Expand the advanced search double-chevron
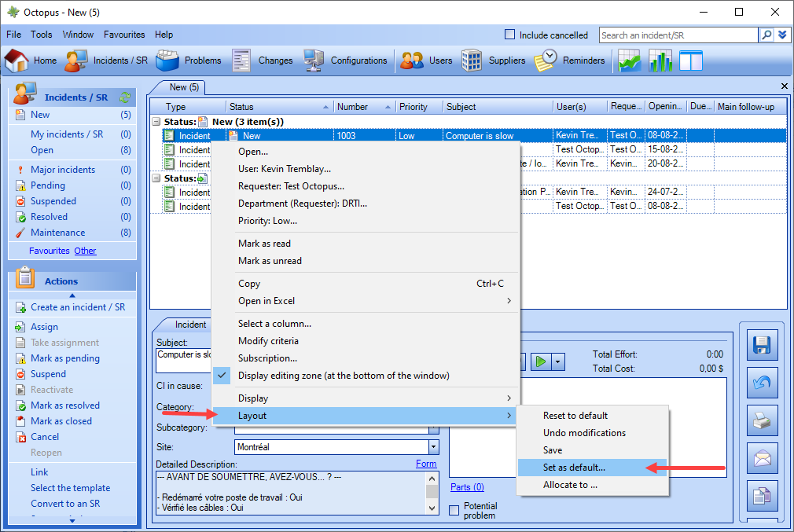Screen dimensions: 794x532 (x=782, y=35)
